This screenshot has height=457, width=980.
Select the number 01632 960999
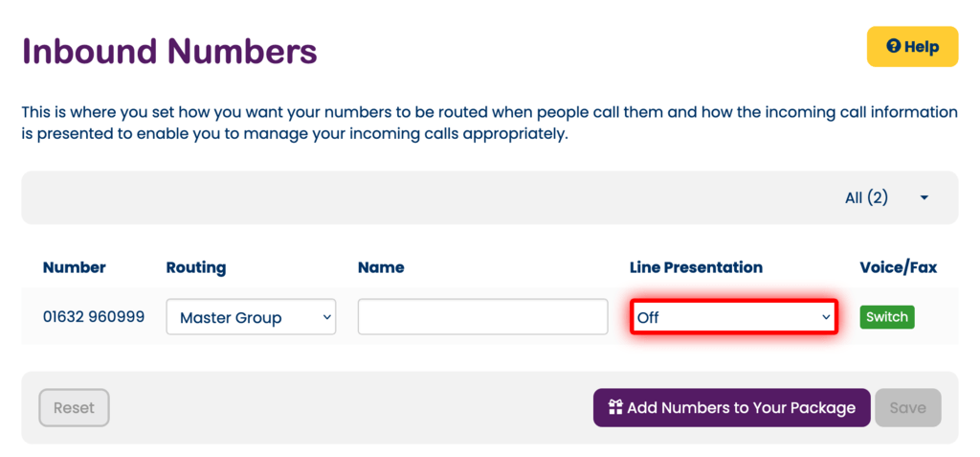pos(94,316)
